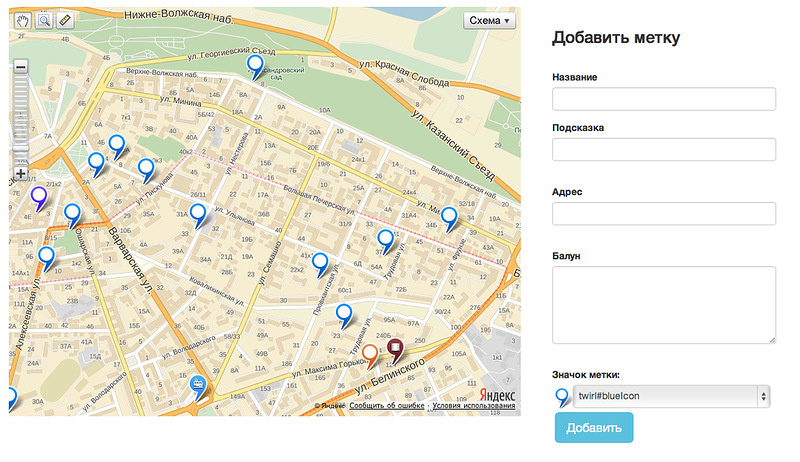Click the blue marker above building 23
This screenshot has width=800, height=462.
pyautogui.click(x=344, y=315)
